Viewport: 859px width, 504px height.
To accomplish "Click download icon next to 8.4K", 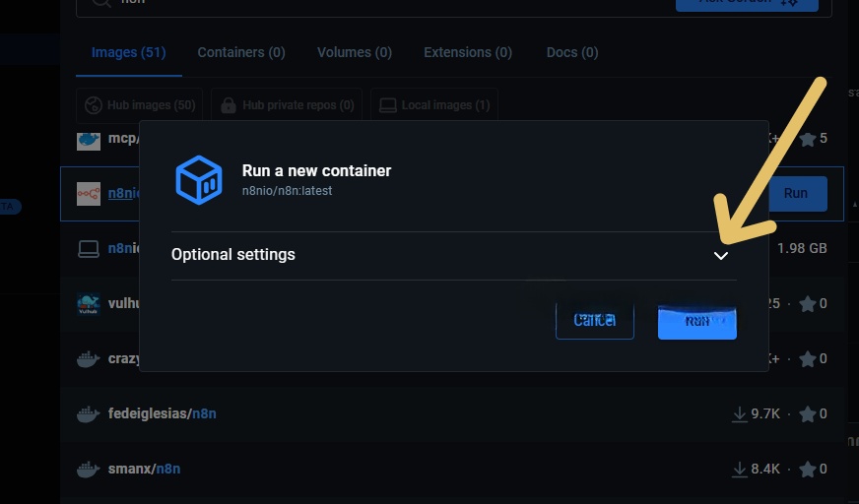I will pyautogui.click(x=740, y=470).
